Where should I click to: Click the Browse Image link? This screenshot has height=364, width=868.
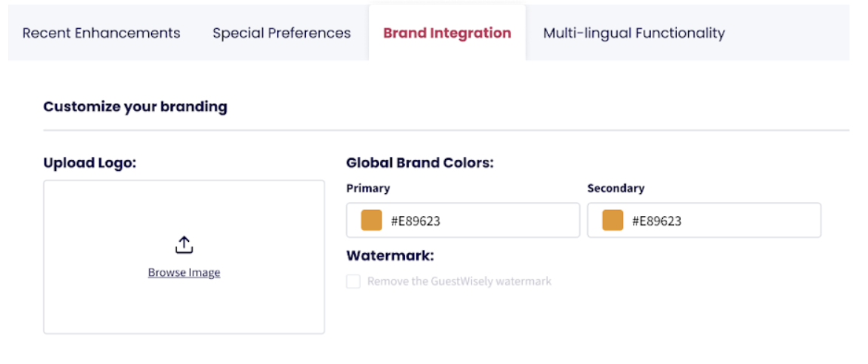[184, 272]
